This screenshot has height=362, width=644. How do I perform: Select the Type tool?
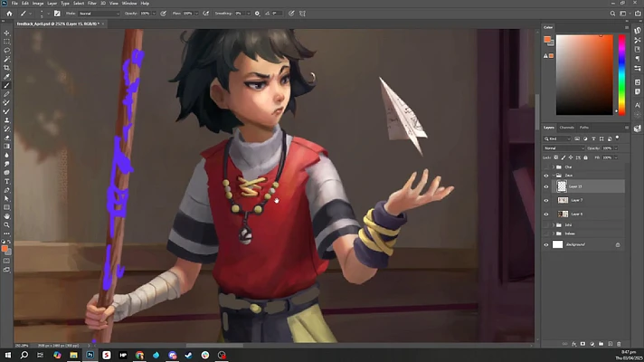pos(6,181)
